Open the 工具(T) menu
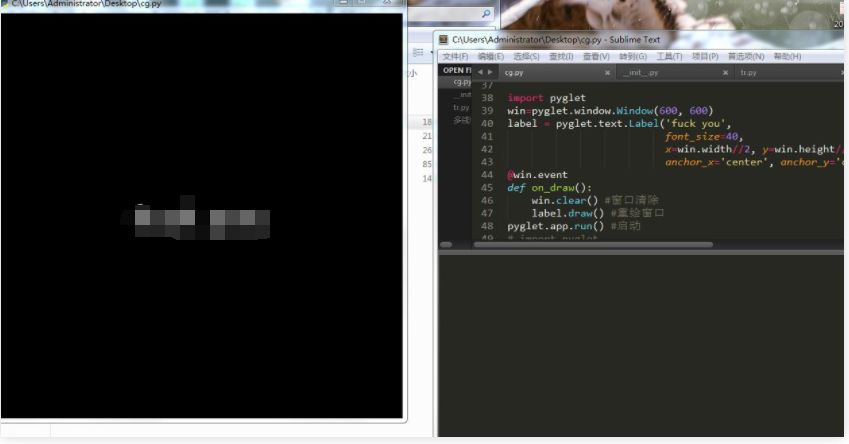This screenshot has width=849, height=444. click(x=669, y=56)
